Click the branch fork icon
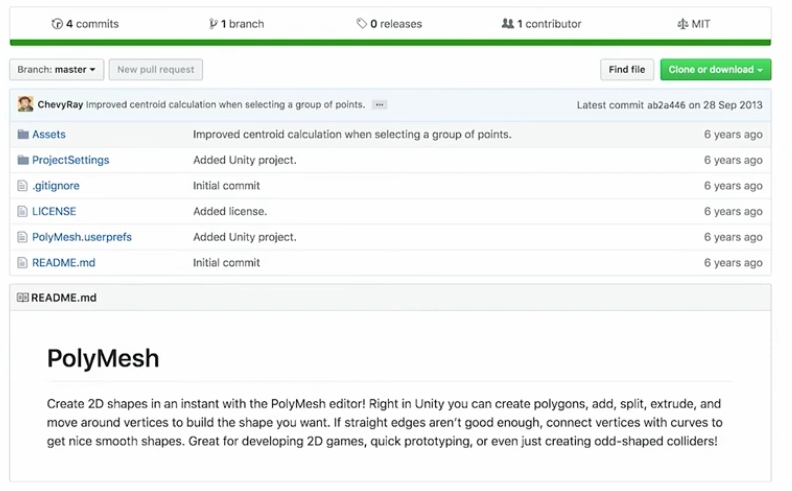 (213, 24)
